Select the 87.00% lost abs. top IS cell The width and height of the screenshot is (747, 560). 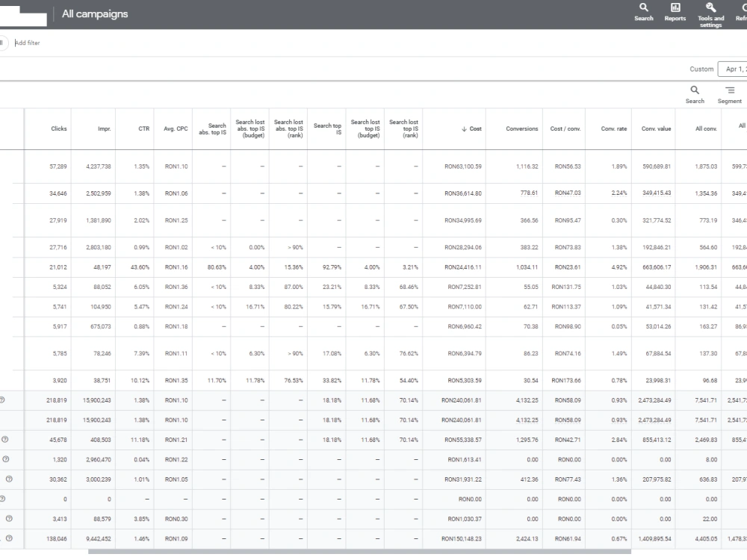click(x=294, y=287)
